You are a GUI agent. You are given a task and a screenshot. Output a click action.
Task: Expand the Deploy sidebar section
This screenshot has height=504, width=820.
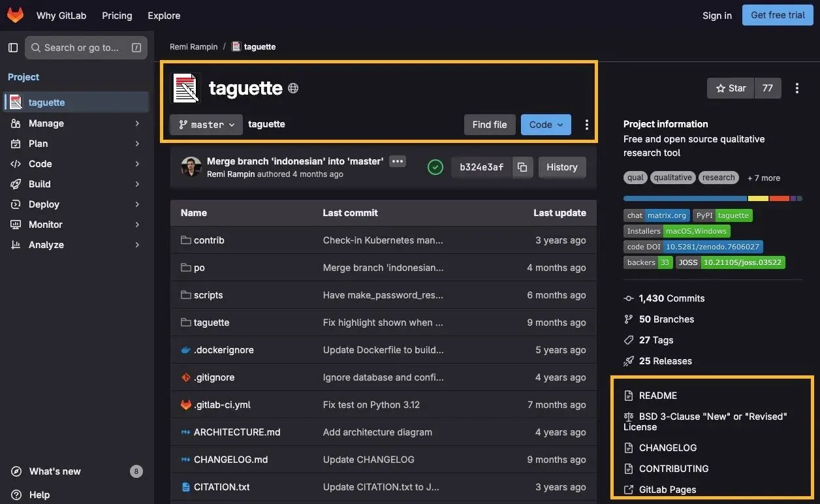point(76,204)
